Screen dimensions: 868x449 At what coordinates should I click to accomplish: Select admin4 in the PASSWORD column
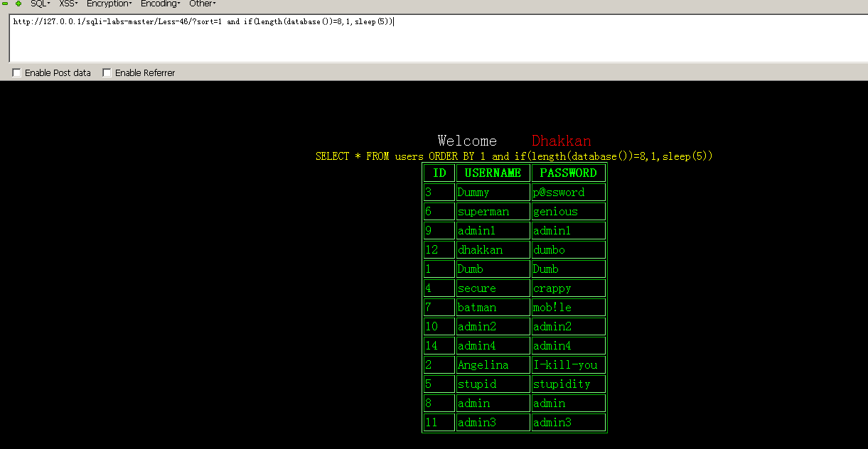click(x=569, y=346)
